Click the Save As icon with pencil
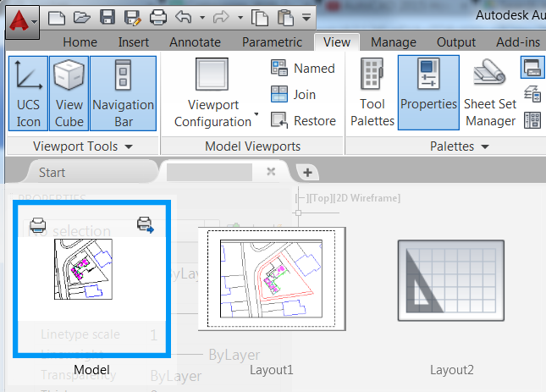Image resolution: width=546 pixels, height=392 pixels. tap(132, 18)
